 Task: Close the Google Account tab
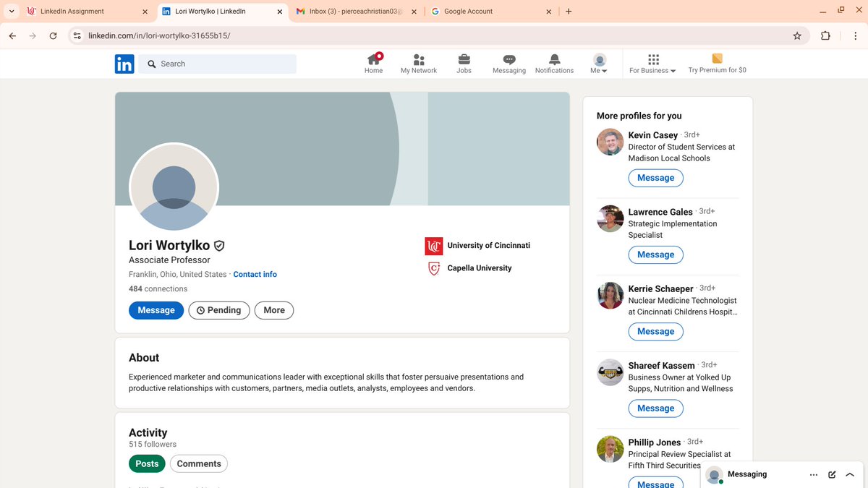549,12
